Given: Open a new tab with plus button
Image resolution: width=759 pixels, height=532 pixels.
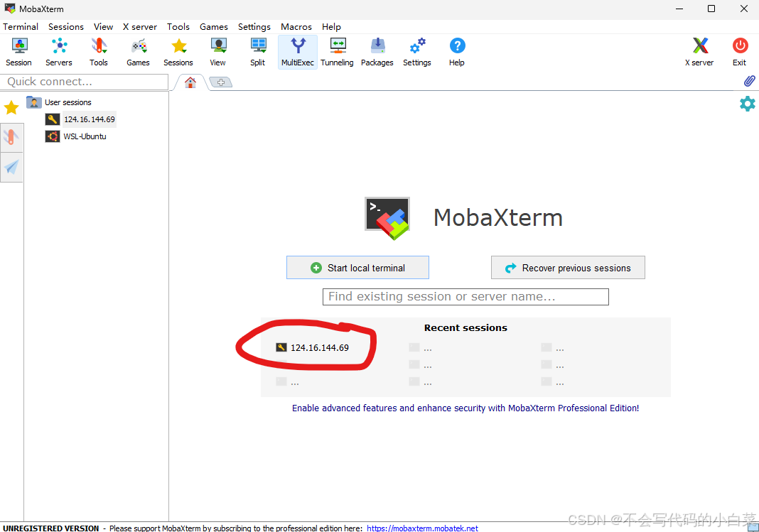Looking at the screenshot, I should [x=221, y=82].
